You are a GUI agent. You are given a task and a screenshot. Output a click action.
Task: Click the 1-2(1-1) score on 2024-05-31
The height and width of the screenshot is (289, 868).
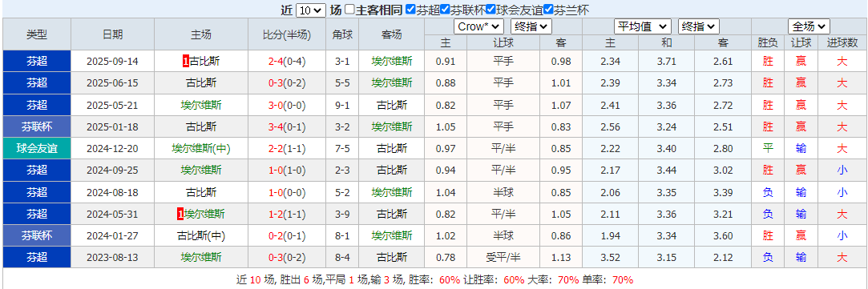coord(287,214)
